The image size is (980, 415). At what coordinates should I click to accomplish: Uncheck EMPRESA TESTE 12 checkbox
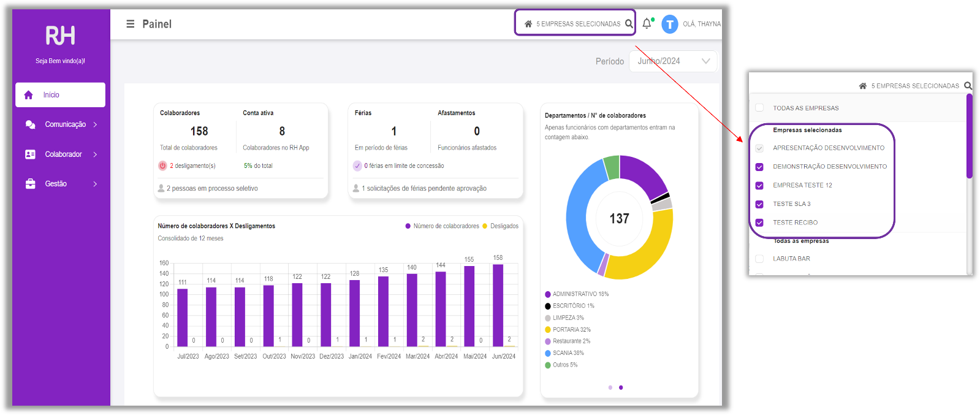point(759,185)
